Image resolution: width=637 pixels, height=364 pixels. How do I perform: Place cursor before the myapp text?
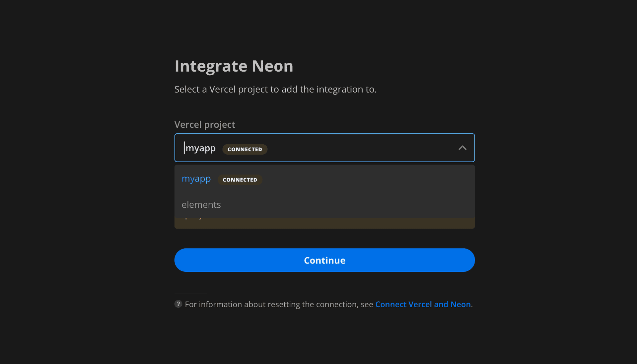tap(186, 148)
